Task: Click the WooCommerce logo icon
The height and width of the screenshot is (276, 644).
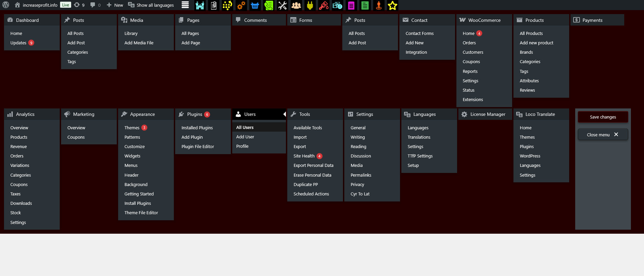Action: (462, 20)
